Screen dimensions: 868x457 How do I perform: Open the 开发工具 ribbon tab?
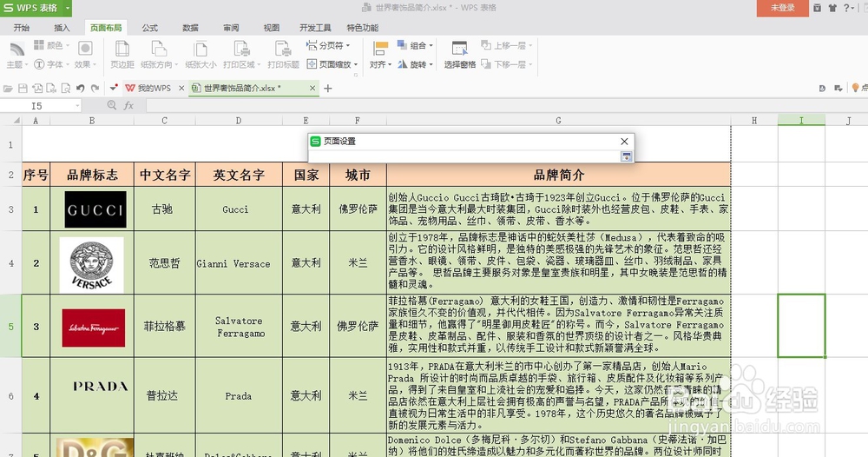pos(315,28)
